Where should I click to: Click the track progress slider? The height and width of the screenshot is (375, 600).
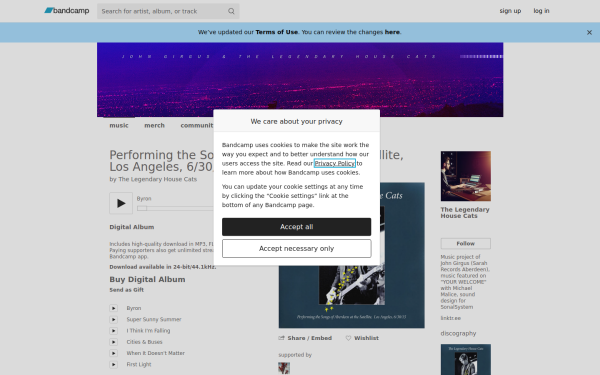coord(175,209)
